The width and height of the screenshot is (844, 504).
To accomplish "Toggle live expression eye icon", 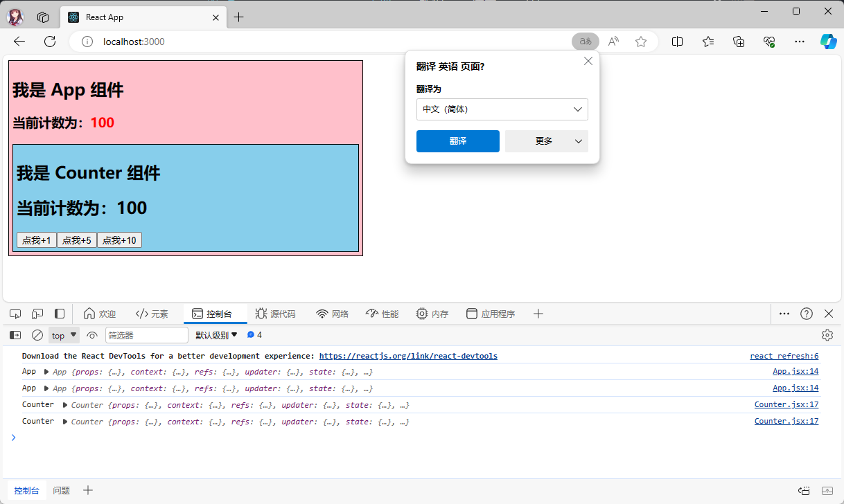I will coord(92,335).
